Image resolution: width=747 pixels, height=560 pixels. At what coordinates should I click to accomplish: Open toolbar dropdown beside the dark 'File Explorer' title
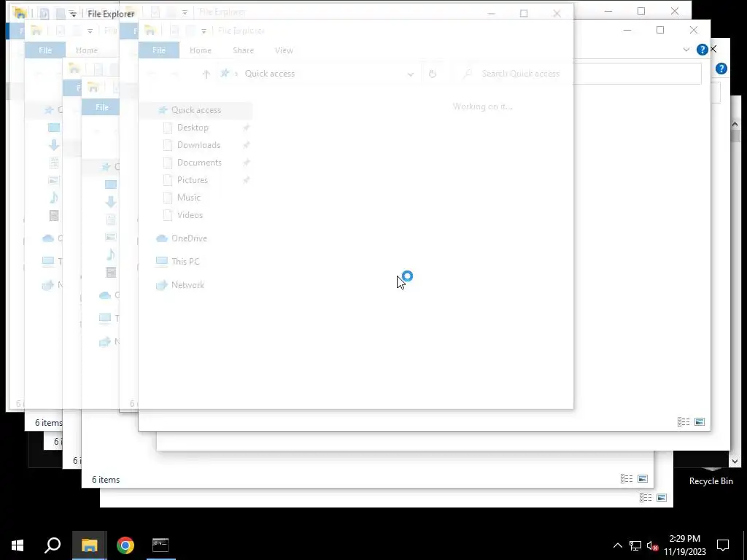pos(72,15)
